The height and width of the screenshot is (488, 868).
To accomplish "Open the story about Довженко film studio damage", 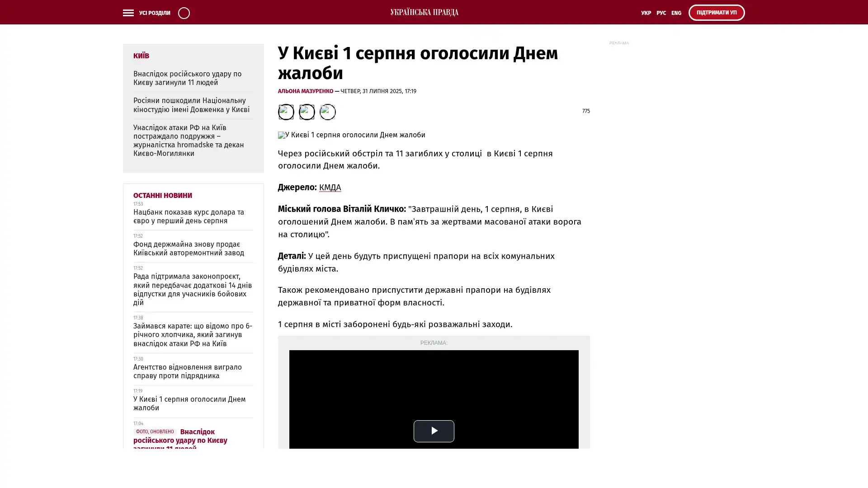I will (191, 105).
